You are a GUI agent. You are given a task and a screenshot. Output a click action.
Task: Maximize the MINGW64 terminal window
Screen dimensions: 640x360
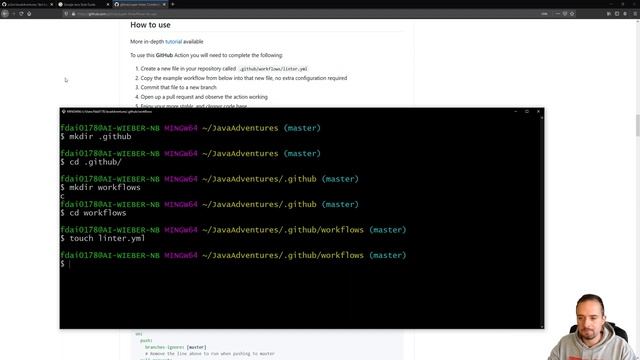click(527, 111)
